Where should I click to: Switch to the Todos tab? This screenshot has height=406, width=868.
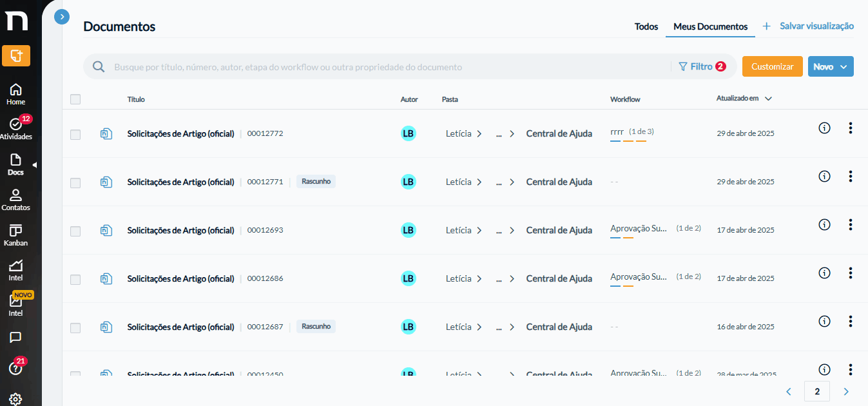pos(646,26)
